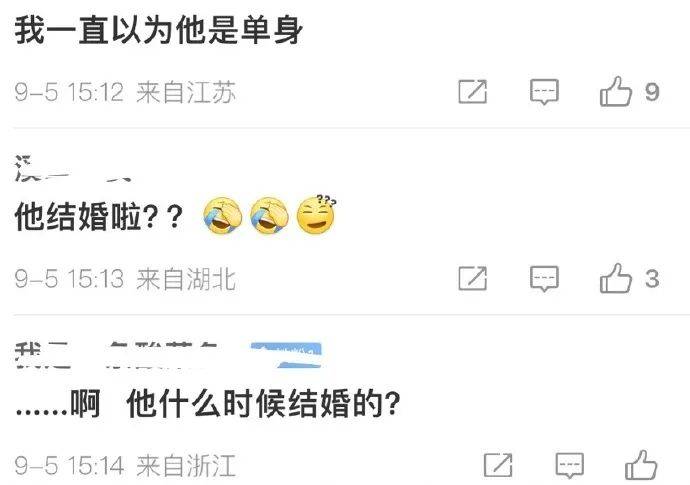
Task: Reply to the 浙江 comment
Action: coord(569,465)
